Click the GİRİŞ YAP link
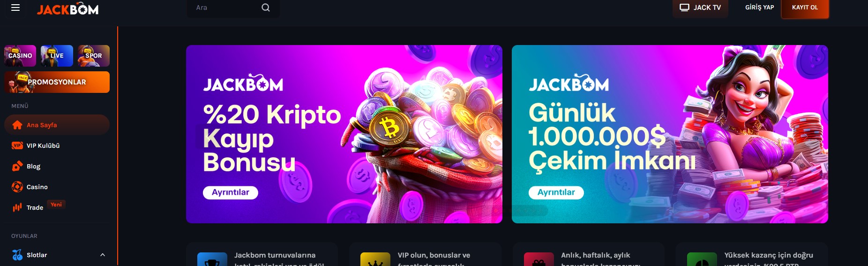868x266 pixels. click(759, 8)
